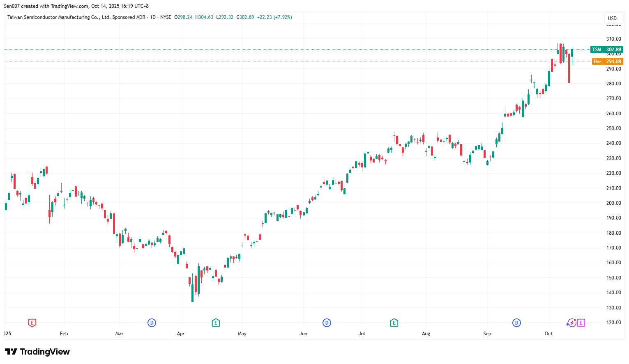Screen dimensions: 629x364
Task: Open the purple upcoming earnings marker in October
Action: (x=581, y=323)
